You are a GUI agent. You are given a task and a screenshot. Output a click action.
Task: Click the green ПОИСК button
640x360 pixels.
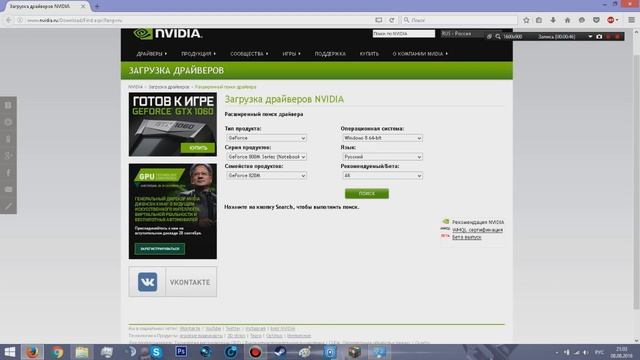click(367, 193)
